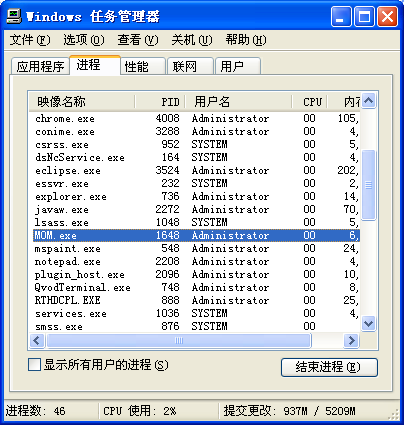Sort by 映像名称 column header
The width and height of the screenshot is (404, 425).
coord(82,102)
